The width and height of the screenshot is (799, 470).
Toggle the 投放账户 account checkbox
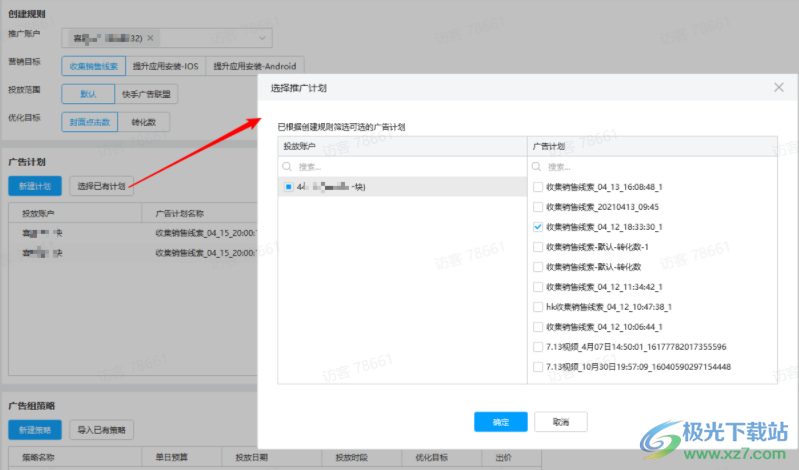point(288,187)
